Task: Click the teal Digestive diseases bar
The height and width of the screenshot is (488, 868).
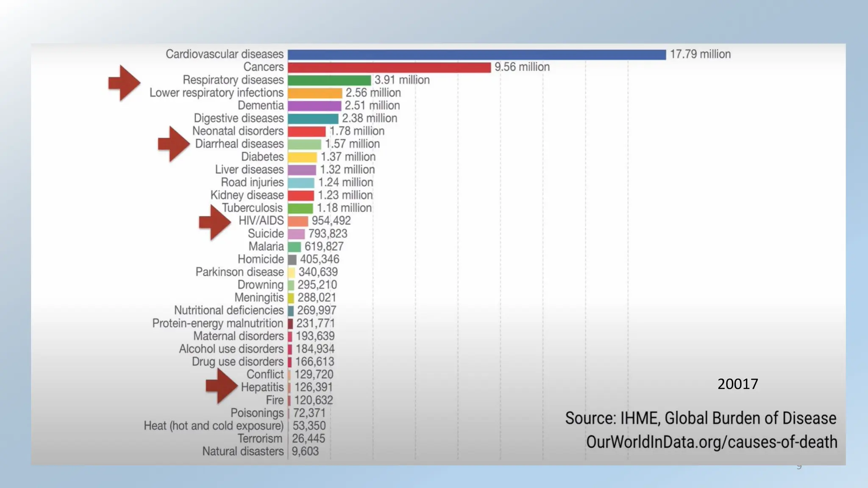Action: (x=313, y=119)
